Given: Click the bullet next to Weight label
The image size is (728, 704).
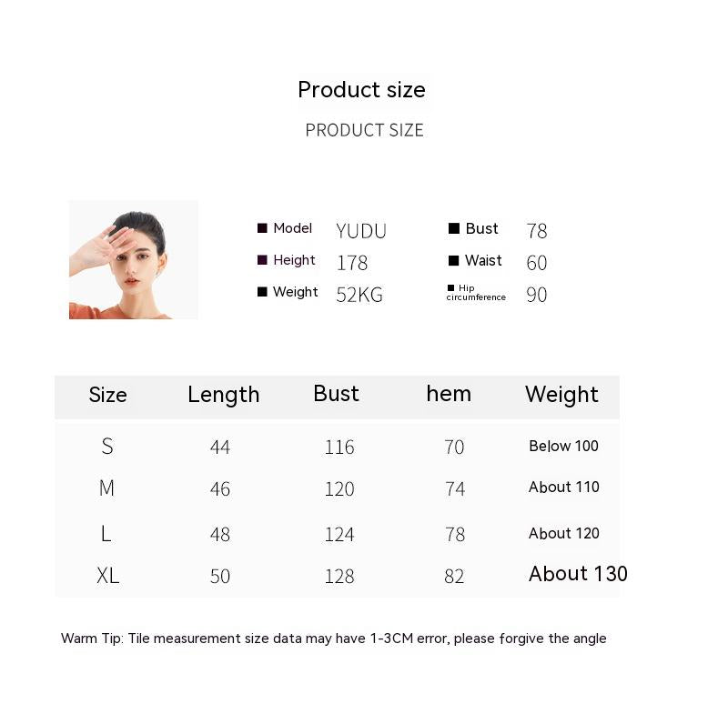Looking at the screenshot, I should 262,292.
